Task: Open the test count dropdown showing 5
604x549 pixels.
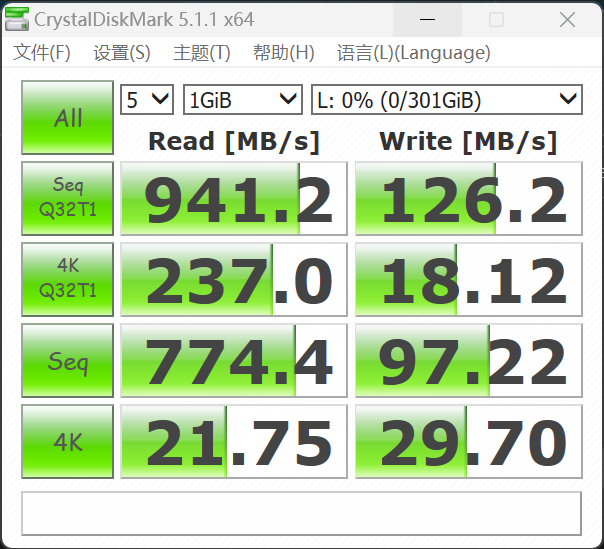Action: 147,100
